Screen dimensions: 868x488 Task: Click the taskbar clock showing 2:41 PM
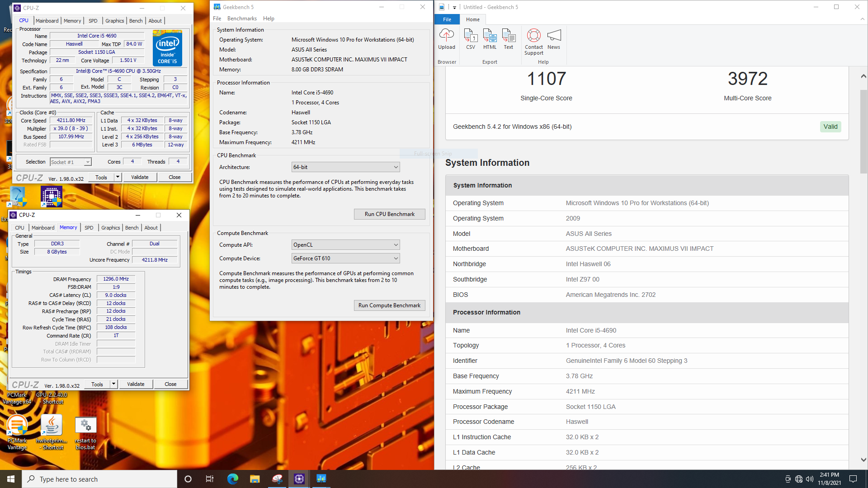(x=829, y=479)
